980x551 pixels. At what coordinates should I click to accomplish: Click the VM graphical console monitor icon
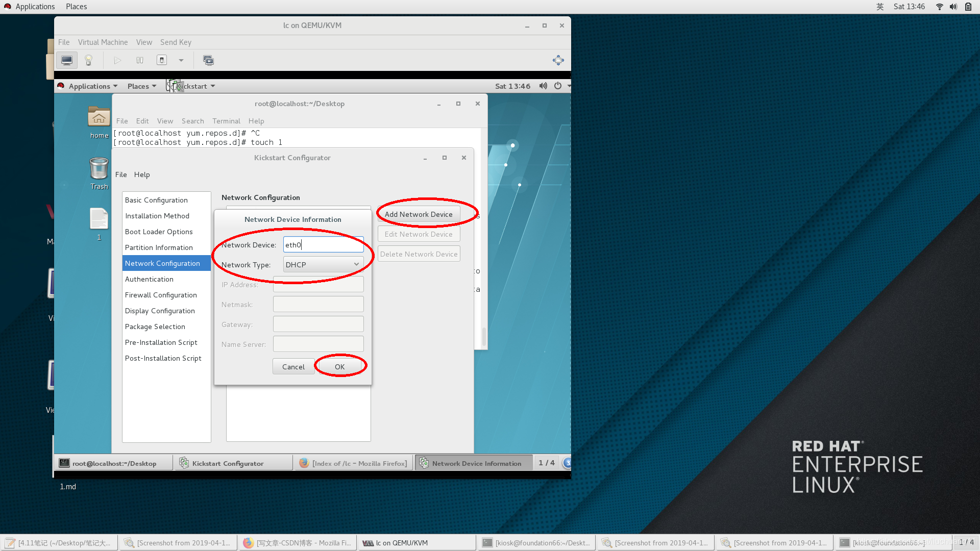pos(67,60)
